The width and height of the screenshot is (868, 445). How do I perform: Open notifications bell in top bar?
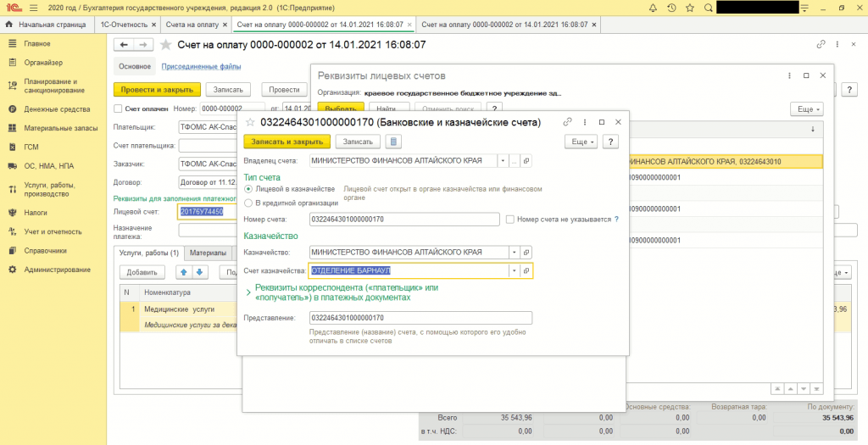[x=653, y=8]
